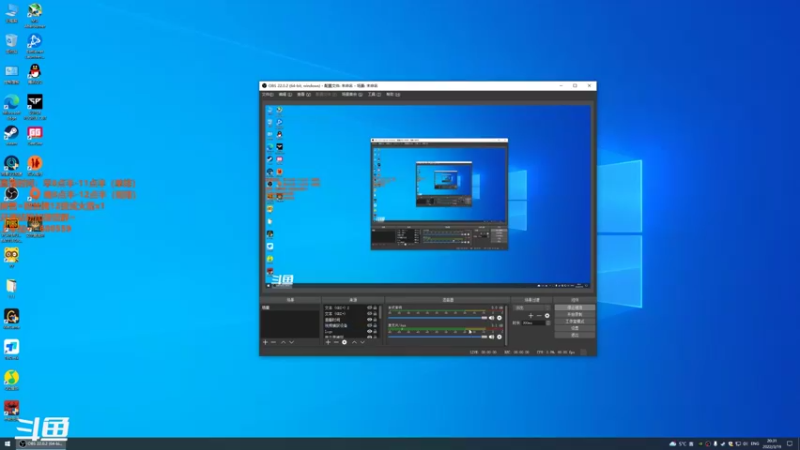Viewport: 800px width, 450px height.
Task: Click the first mixer channel volume slider
Action: [x=438, y=318]
